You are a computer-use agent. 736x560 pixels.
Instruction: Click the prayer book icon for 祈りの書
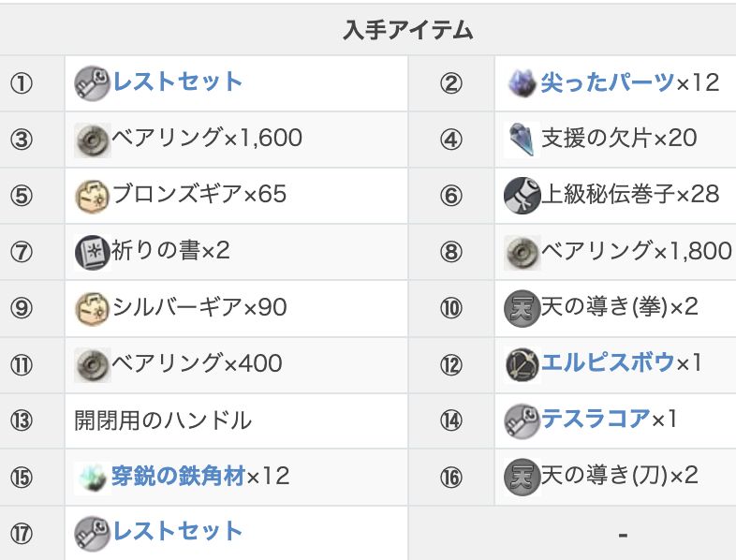pos(93,251)
